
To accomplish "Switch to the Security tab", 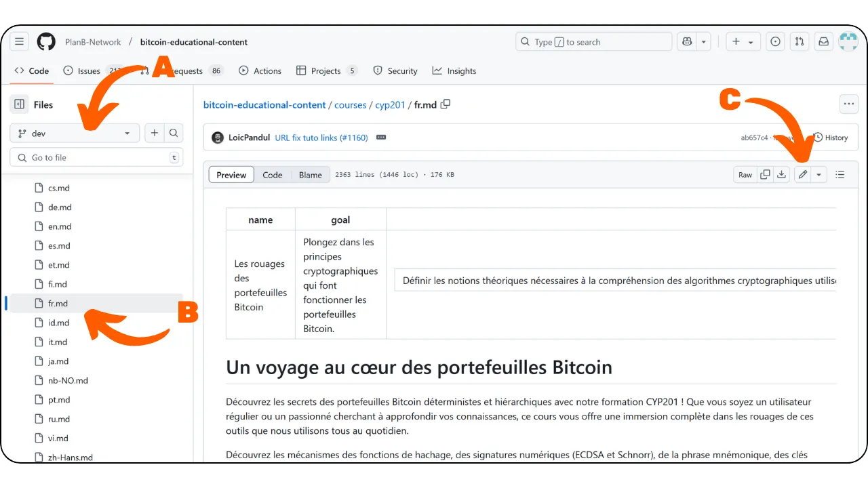I will (x=395, y=70).
